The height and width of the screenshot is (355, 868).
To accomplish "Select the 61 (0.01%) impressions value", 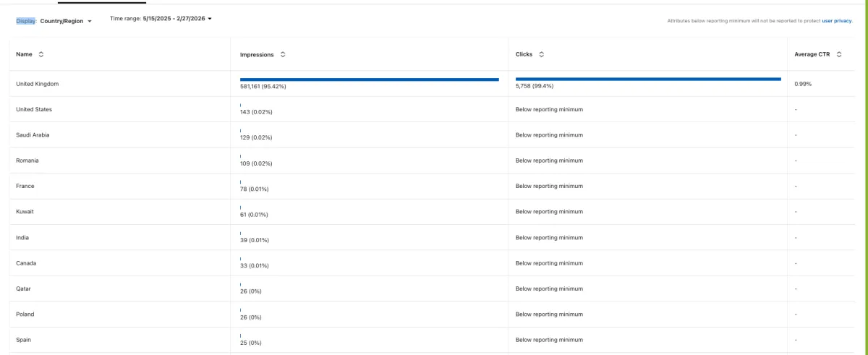I will pos(255,215).
